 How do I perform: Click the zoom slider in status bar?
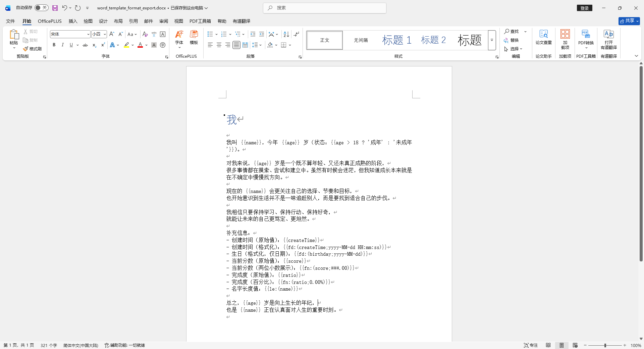[x=605, y=345]
